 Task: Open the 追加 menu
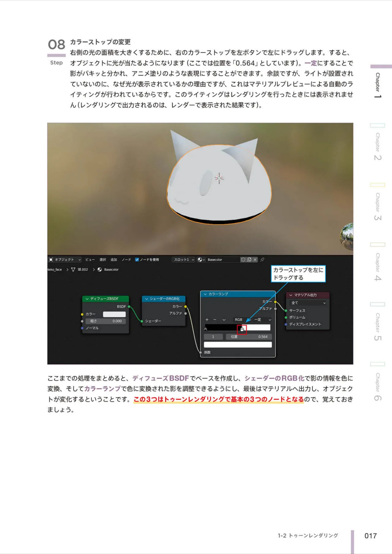point(114,260)
